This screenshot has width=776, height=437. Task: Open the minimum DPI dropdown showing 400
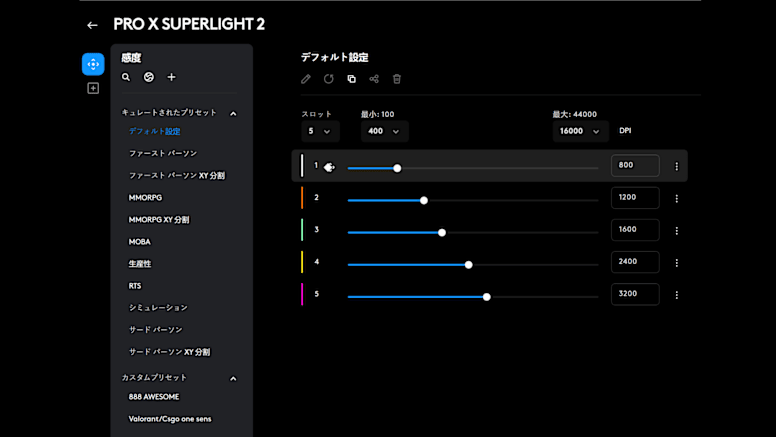click(384, 131)
